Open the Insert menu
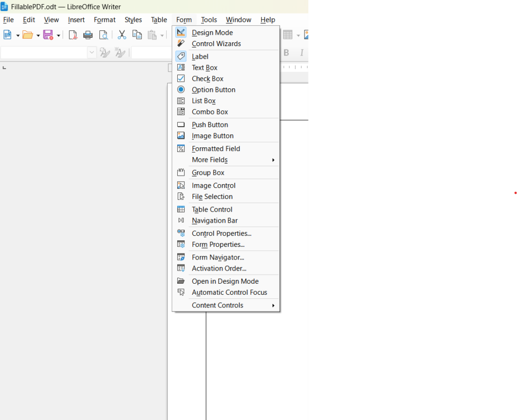The height and width of the screenshot is (420, 517). (x=76, y=20)
